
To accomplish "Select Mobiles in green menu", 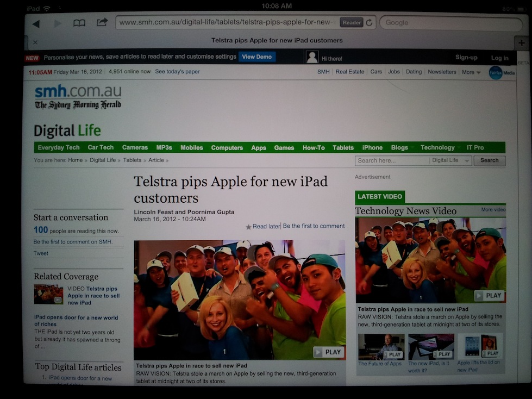I will point(192,148).
